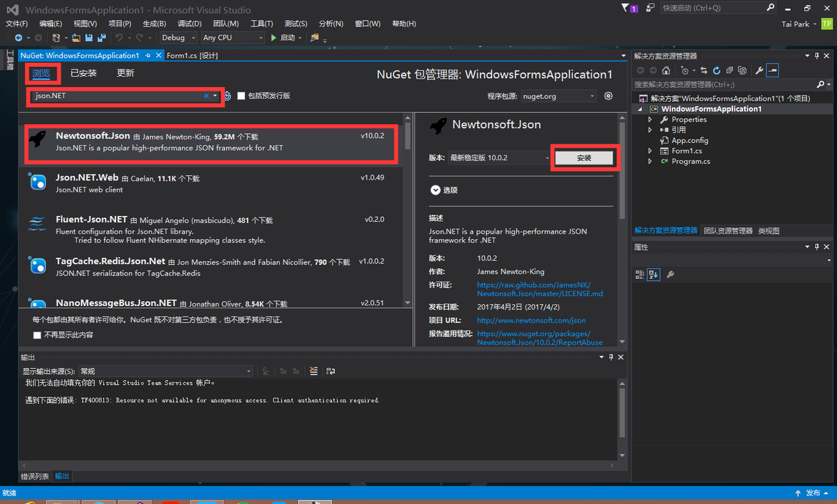Click the NuGet settings gear icon
This screenshot has height=504, width=837.
(x=608, y=96)
